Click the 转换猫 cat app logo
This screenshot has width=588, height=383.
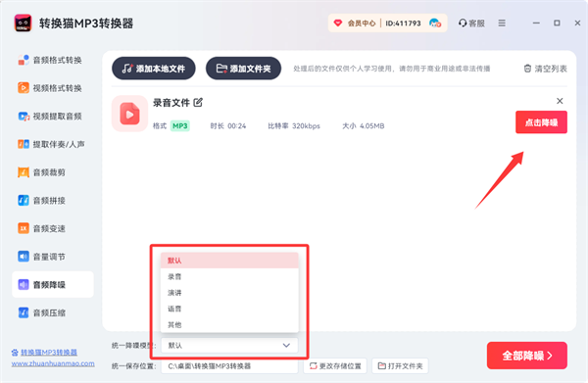[23, 24]
